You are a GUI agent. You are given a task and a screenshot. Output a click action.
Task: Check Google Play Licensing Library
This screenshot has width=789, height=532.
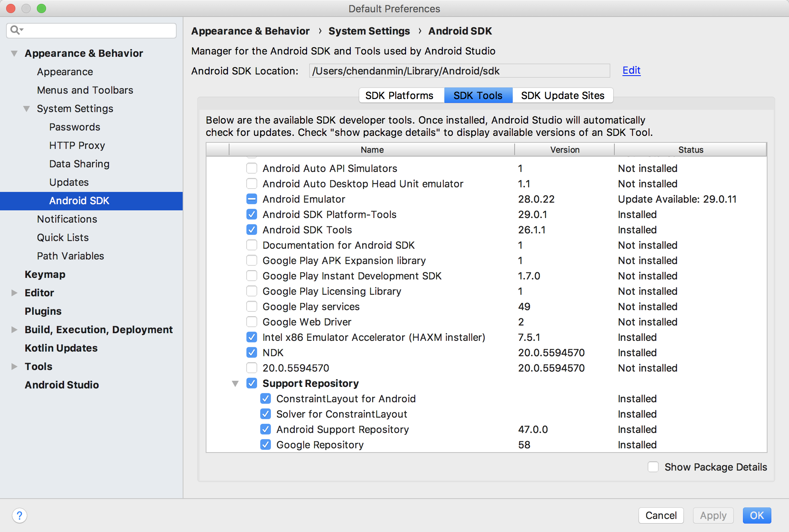tap(252, 291)
